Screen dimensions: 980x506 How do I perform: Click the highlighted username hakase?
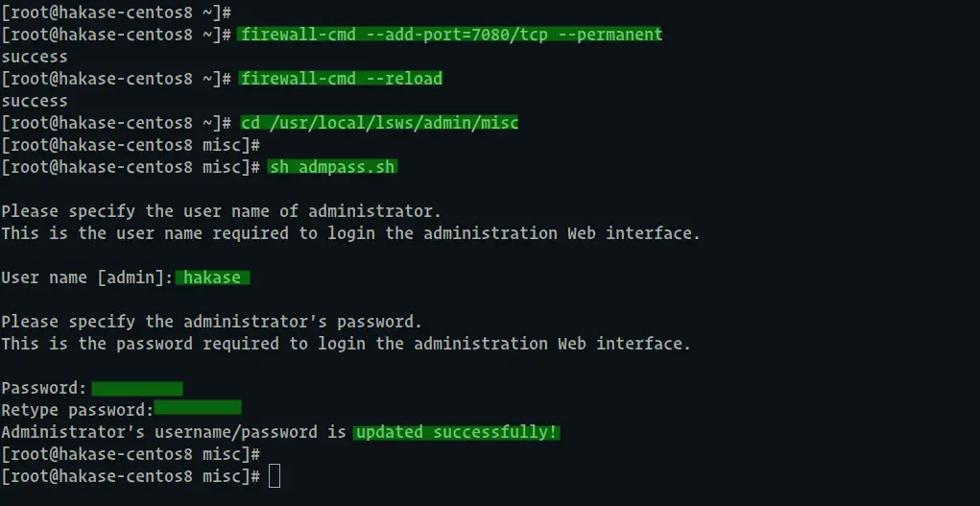coord(212,277)
